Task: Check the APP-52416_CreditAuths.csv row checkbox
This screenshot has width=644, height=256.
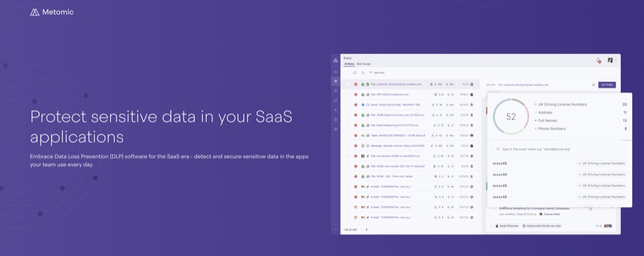Action: coord(348,95)
